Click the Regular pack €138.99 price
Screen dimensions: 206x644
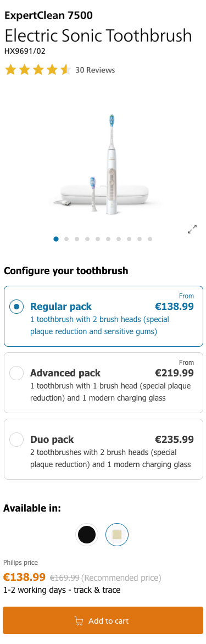[x=174, y=307]
